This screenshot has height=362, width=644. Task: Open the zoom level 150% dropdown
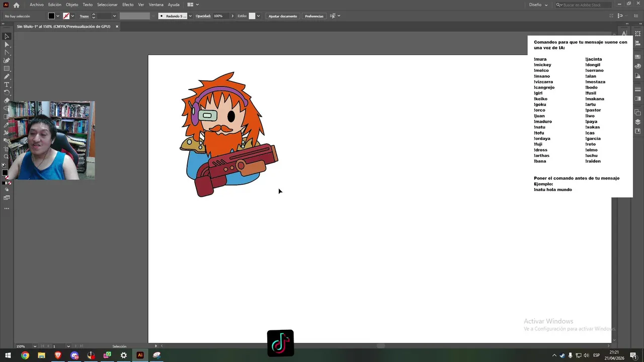pyautogui.click(x=35, y=346)
